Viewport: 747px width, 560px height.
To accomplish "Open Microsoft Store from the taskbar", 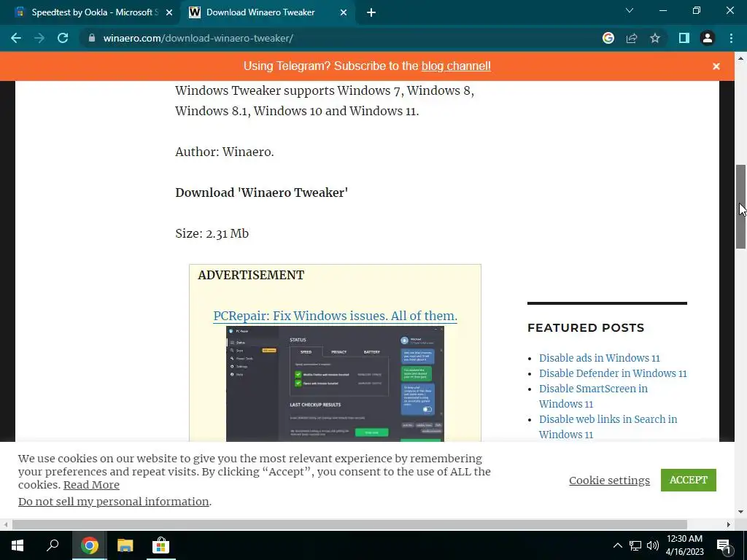I will coord(160,545).
